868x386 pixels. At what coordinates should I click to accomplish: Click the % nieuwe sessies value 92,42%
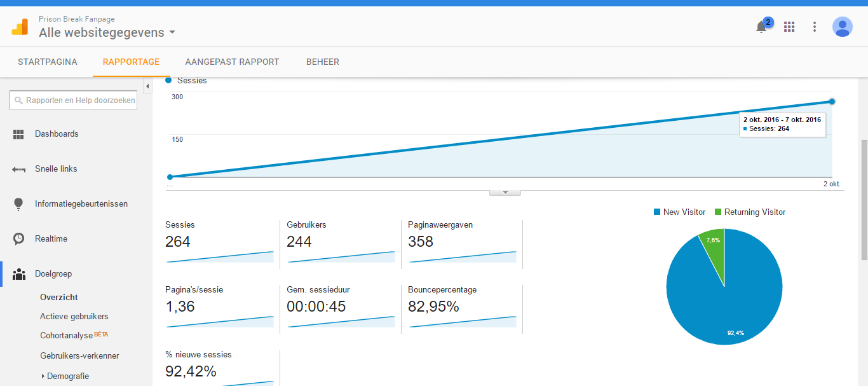pyautogui.click(x=191, y=371)
